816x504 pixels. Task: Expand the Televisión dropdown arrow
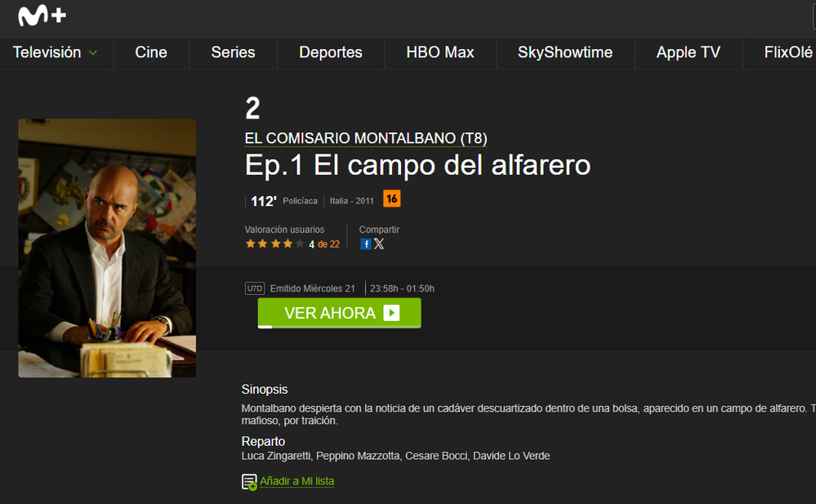(x=93, y=52)
